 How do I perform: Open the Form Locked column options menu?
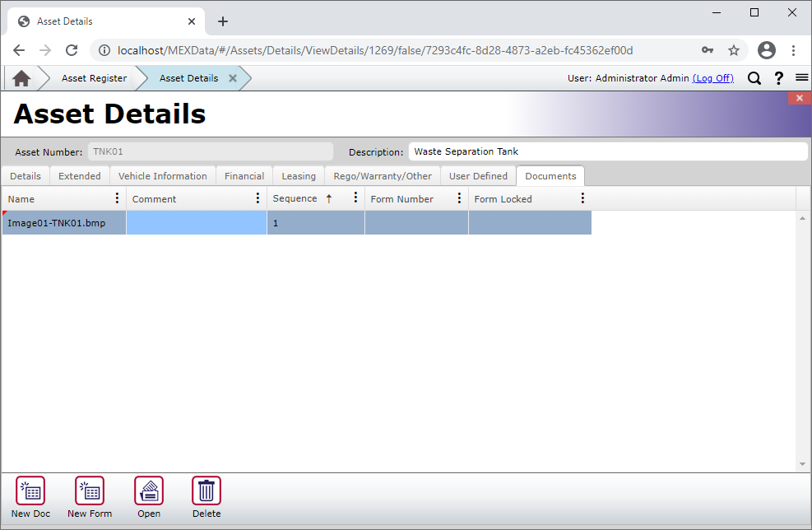coord(582,198)
